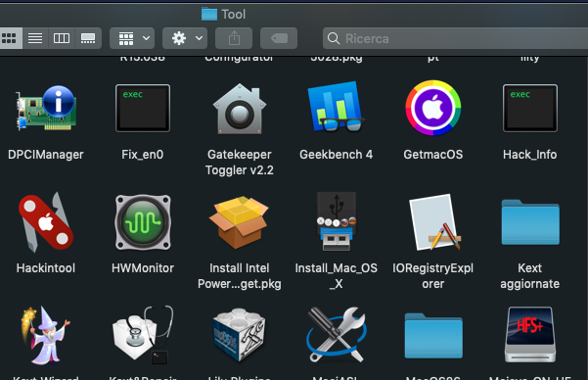The width and height of the screenshot is (588, 380).
Task: Select the Install Intel Power package icon
Action: [240, 222]
